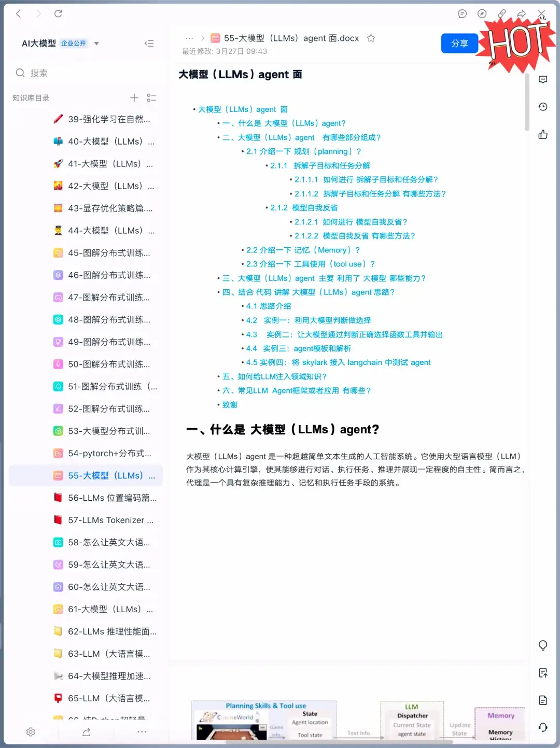
Task: Click the 分享 share button
Action: tap(459, 43)
